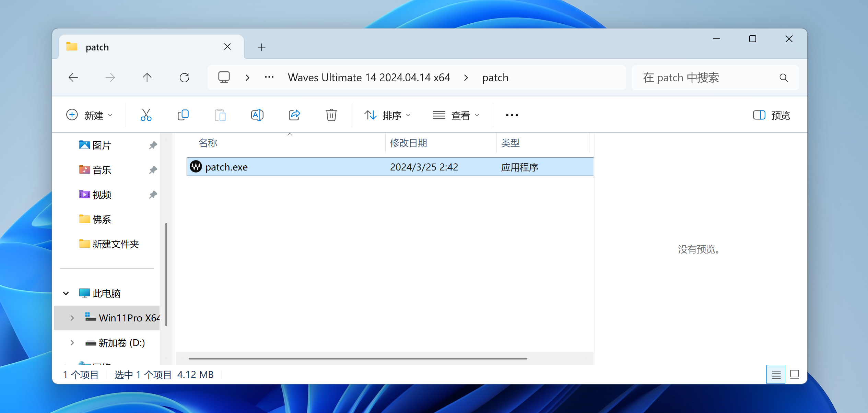
Task: Refresh the current folder
Action: click(x=184, y=78)
